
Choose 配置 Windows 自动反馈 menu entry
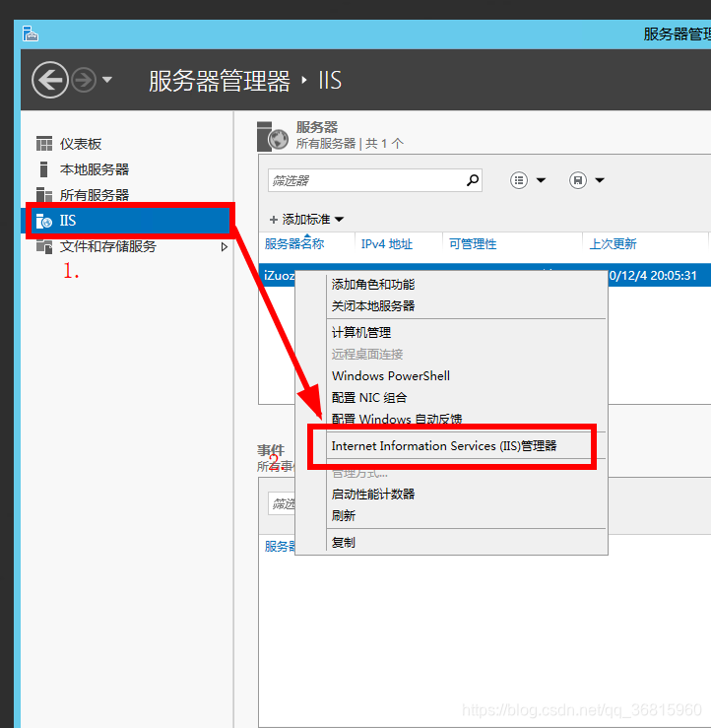[397, 419]
